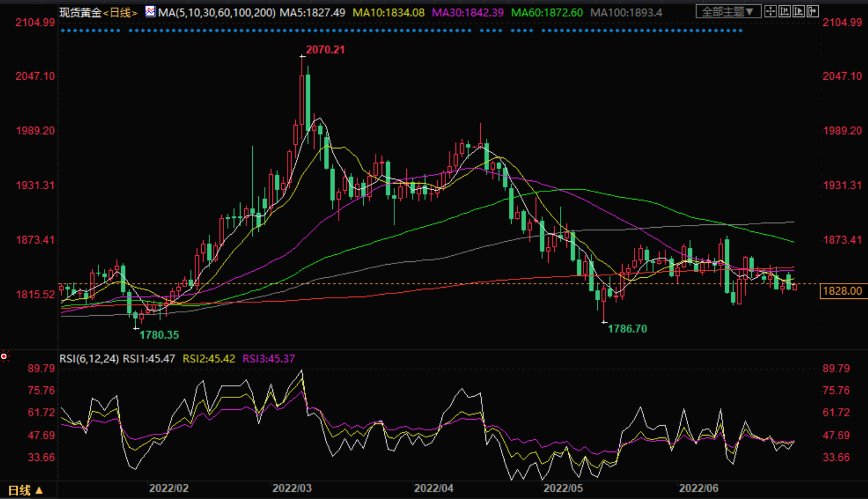Click the rightmost arrow panel icon
This screenshot has width=868, height=499.
813,11
